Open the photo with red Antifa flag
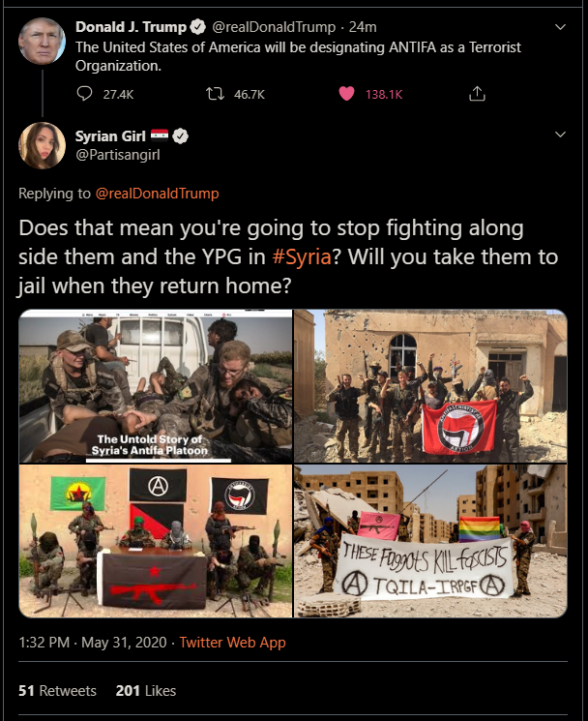Image resolution: width=588 pixels, height=721 pixels. (x=430, y=386)
